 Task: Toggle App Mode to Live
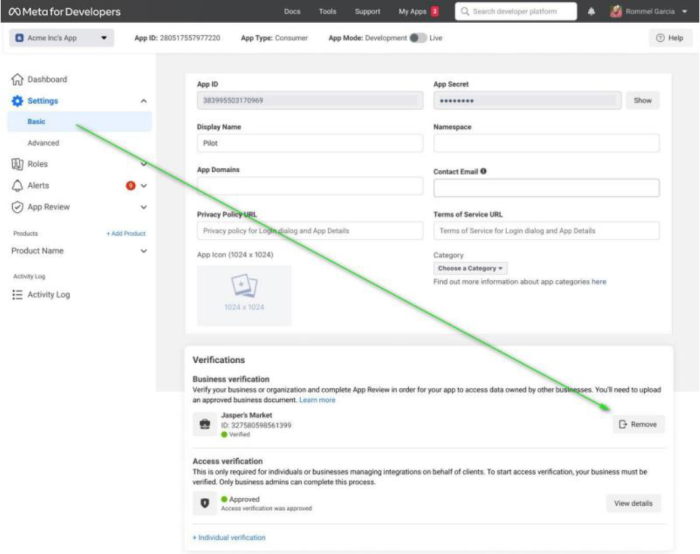(x=417, y=38)
